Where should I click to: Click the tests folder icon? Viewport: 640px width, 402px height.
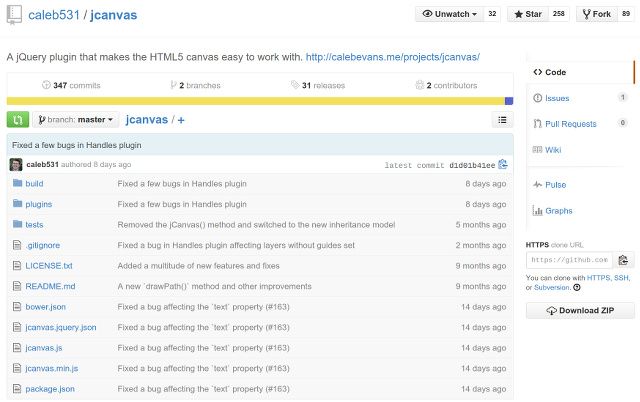coord(17,224)
